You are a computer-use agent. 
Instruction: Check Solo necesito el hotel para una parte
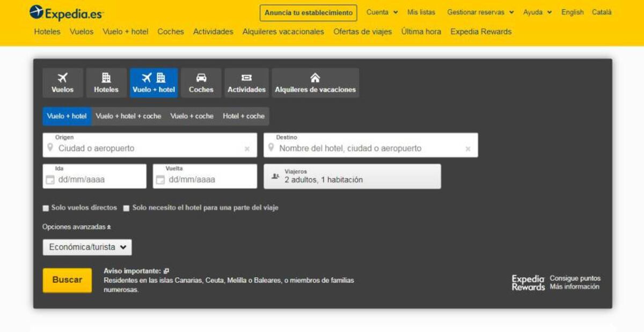point(126,207)
